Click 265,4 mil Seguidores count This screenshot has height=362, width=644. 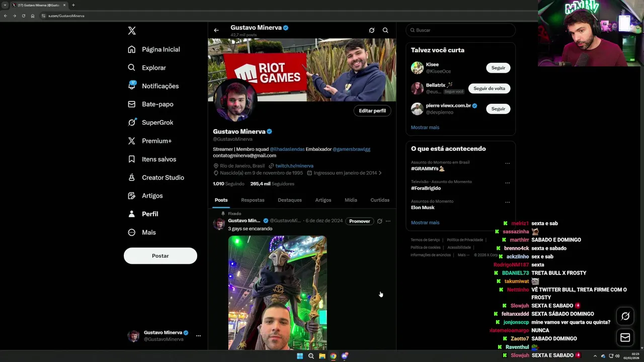(272, 184)
